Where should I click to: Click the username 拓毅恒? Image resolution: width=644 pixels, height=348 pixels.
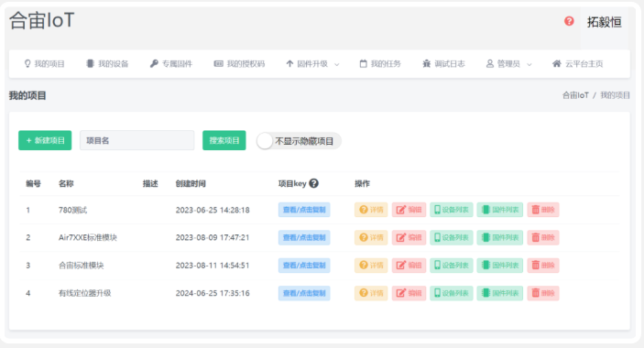coord(605,22)
